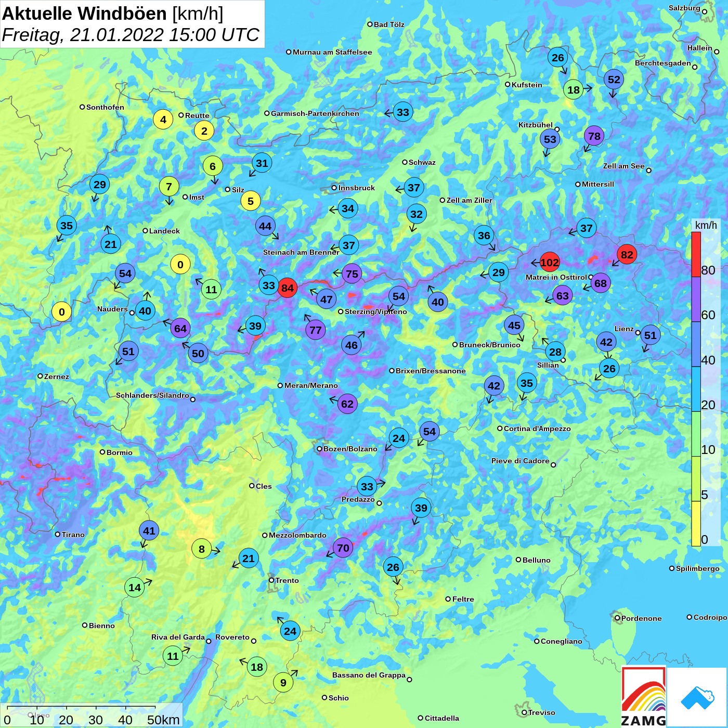728x728 pixels.
Task: Select the green 11 marker near Riva del Garda
Action: pyautogui.click(x=173, y=656)
